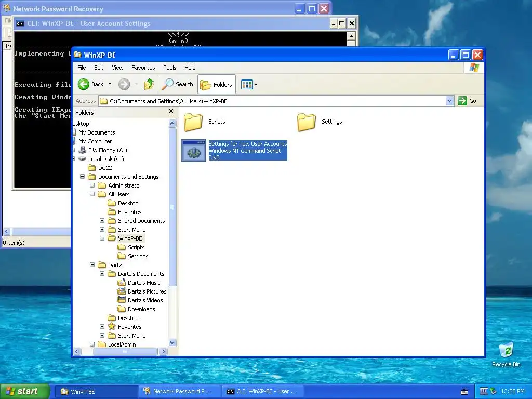532x399 pixels.
Task: Click the folder tree scroll left arrow
Action: (x=77, y=352)
